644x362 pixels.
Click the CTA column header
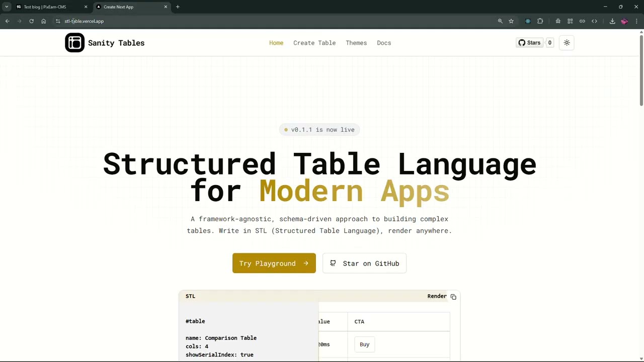point(359,321)
